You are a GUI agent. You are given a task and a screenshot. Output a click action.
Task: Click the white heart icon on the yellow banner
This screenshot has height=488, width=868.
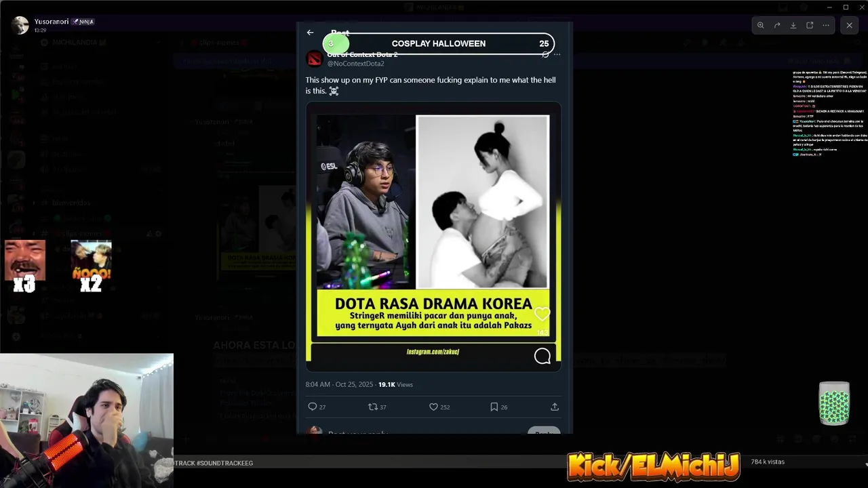click(x=541, y=314)
